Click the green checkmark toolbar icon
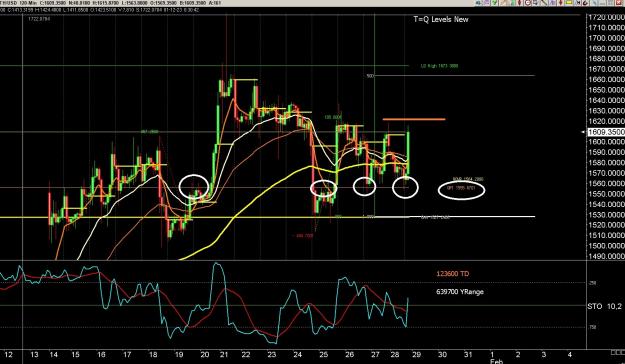 494,3
